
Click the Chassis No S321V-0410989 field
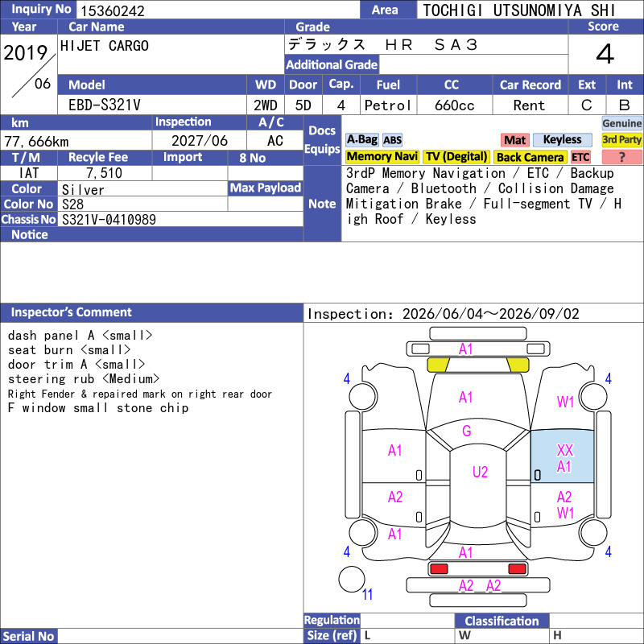pyautogui.click(x=180, y=219)
